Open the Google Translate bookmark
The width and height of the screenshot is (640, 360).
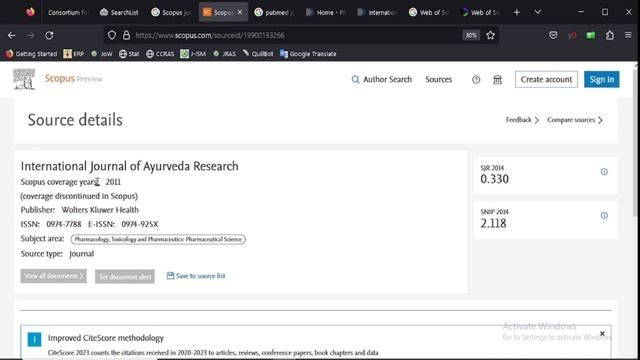(x=308, y=54)
